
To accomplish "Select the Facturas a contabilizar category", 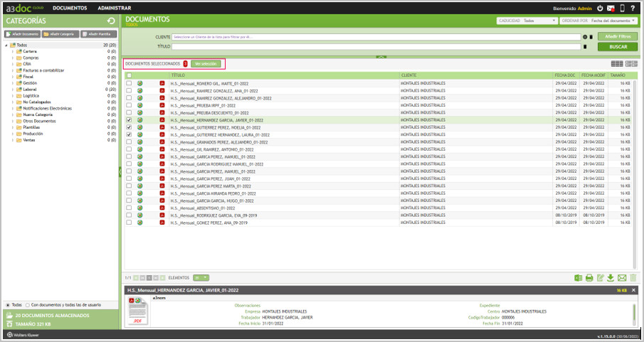I will [x=43, y=70].
